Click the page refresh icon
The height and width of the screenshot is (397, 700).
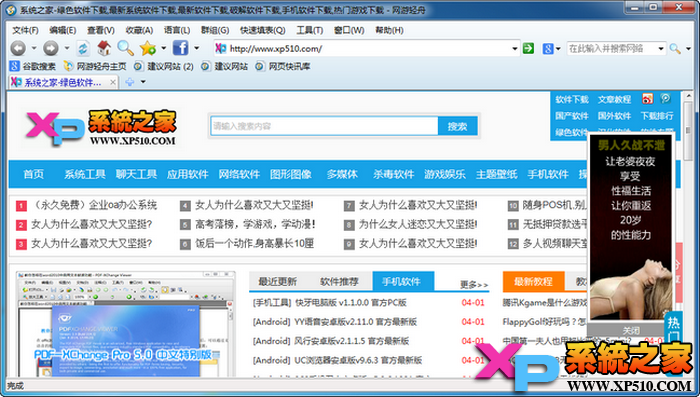[83, 48]
